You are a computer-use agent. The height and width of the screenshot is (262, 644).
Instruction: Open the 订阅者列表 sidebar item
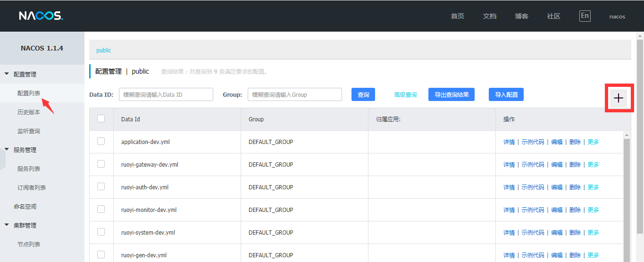(32, 188)
